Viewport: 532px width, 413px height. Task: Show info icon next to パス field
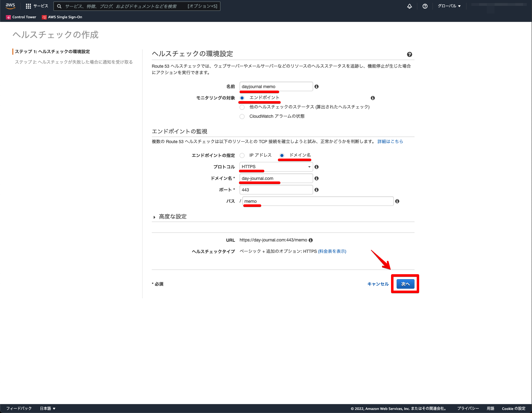point(397,201)
